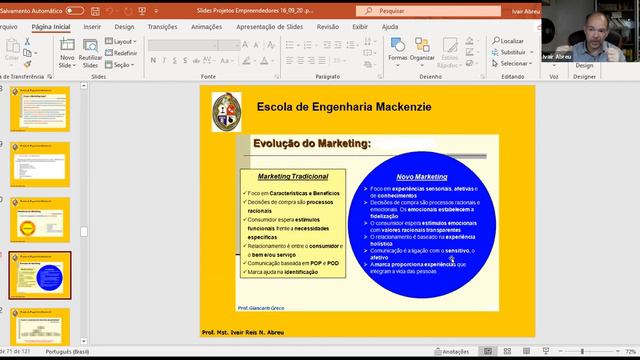Click the Novo Slide button
The width and height of the screenshot is (640, 360).
pos(67,53)
